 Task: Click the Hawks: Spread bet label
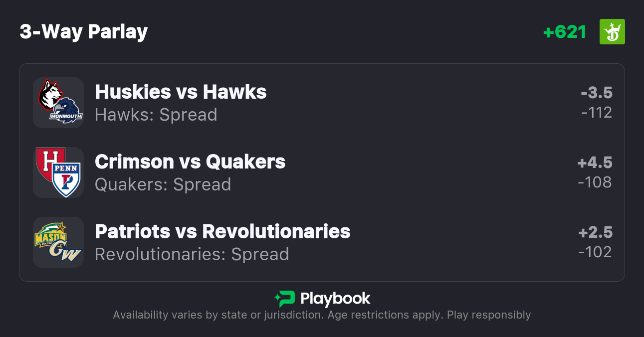[x=156, y=115]
